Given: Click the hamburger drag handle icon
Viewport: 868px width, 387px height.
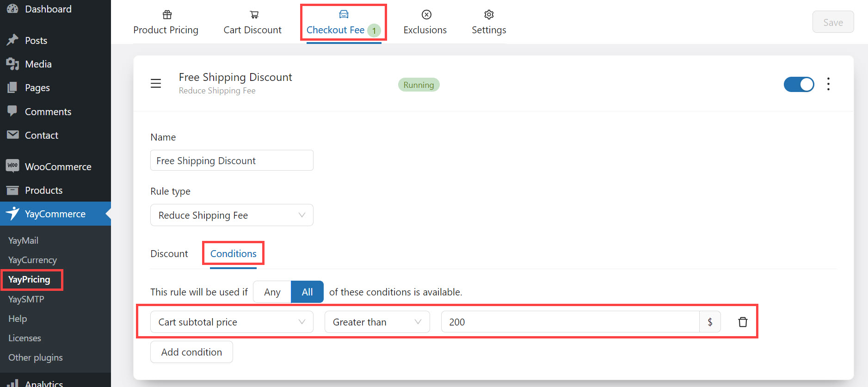Looking at the screenshot, I should click(156, 84).
